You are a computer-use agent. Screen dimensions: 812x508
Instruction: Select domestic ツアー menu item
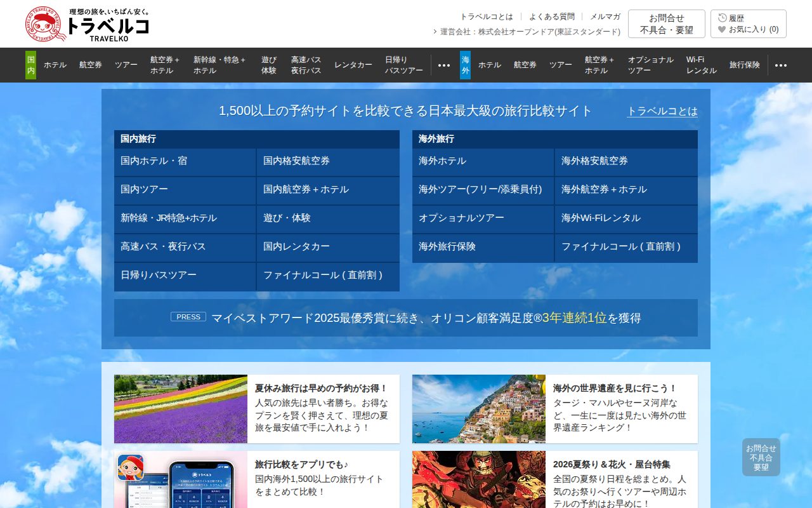point(126,65)
